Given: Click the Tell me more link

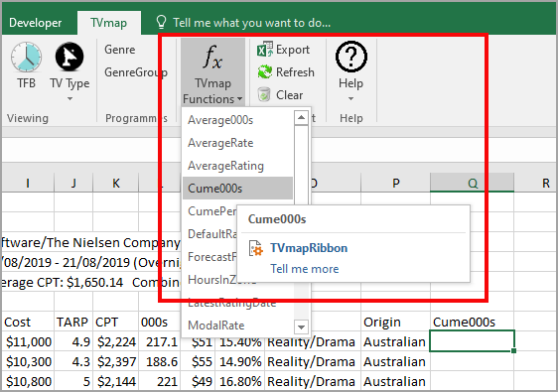Looking at the screenshot, I should tap(304, 269).
